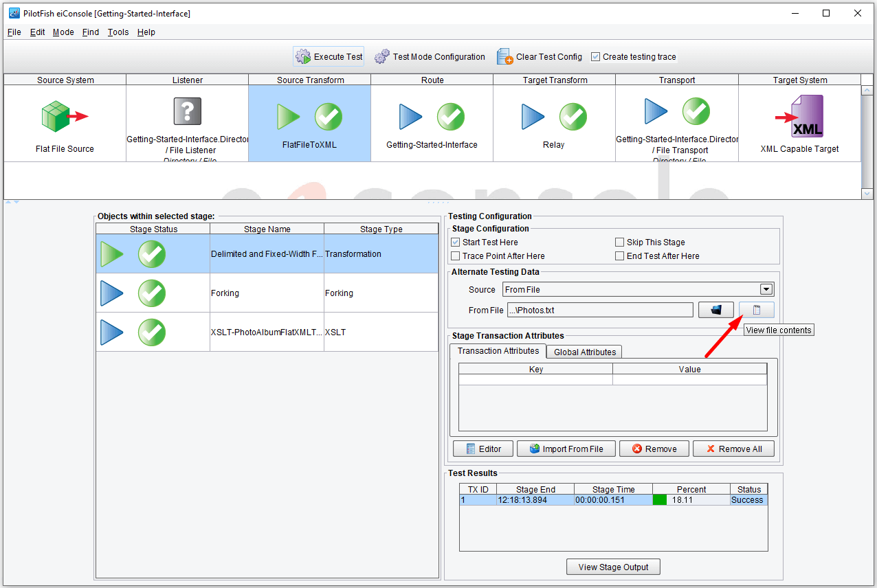Click blue play arrow in Forking row
Image resolution: width=877 pixels, height=588 pixels.
point(112,293)
